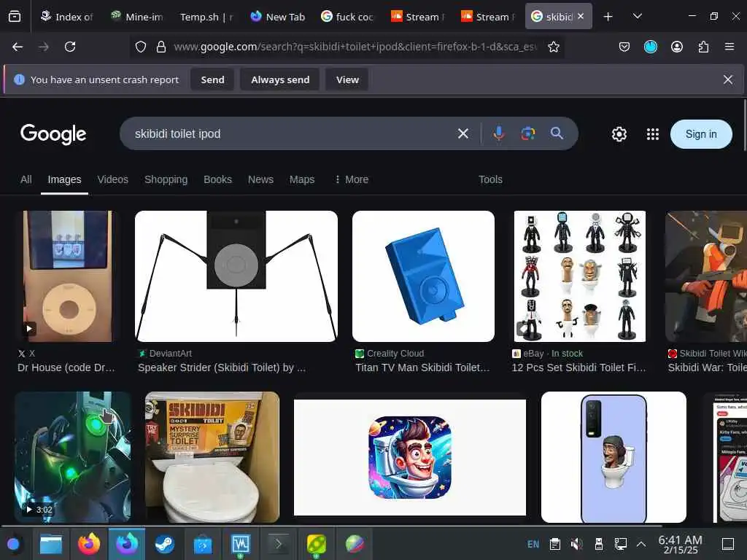Search by image with the Google Lens icon
Screen dimensions: 747x560
(527, 134)
